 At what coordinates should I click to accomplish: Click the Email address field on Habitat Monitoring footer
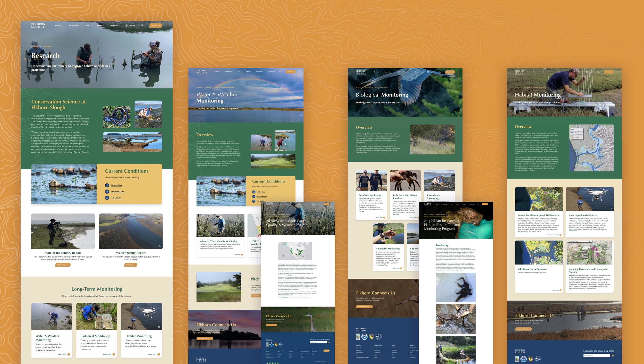tap(597, 355)
